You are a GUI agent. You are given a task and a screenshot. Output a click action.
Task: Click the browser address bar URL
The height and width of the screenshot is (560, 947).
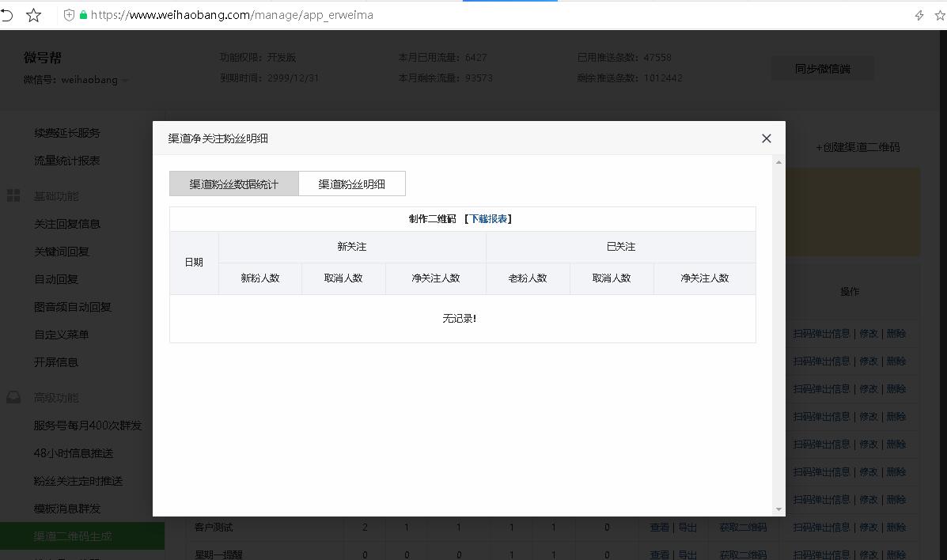coord(232,15)
